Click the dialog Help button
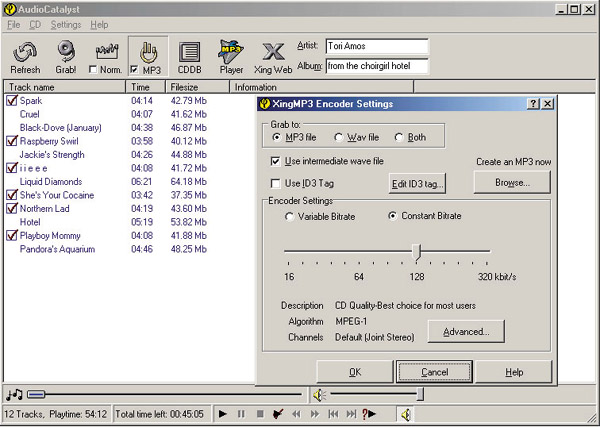Screen dimensions: 600x427 [x=514, y=372]
